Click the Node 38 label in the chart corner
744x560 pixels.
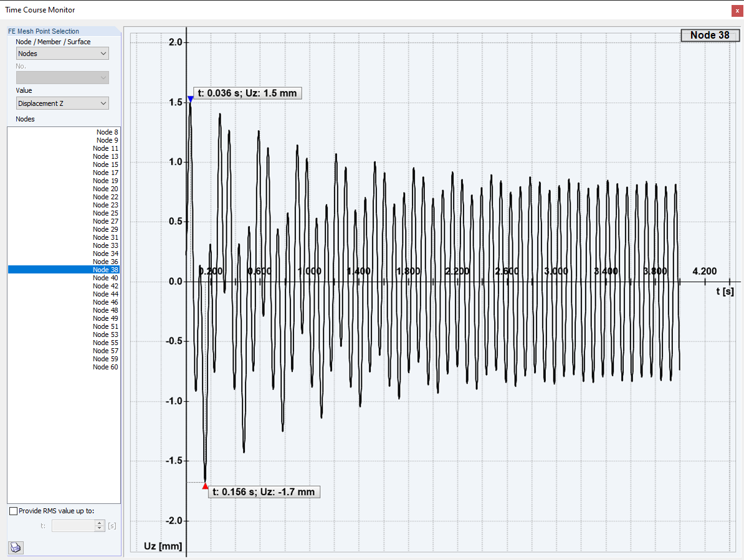point(710,35)
